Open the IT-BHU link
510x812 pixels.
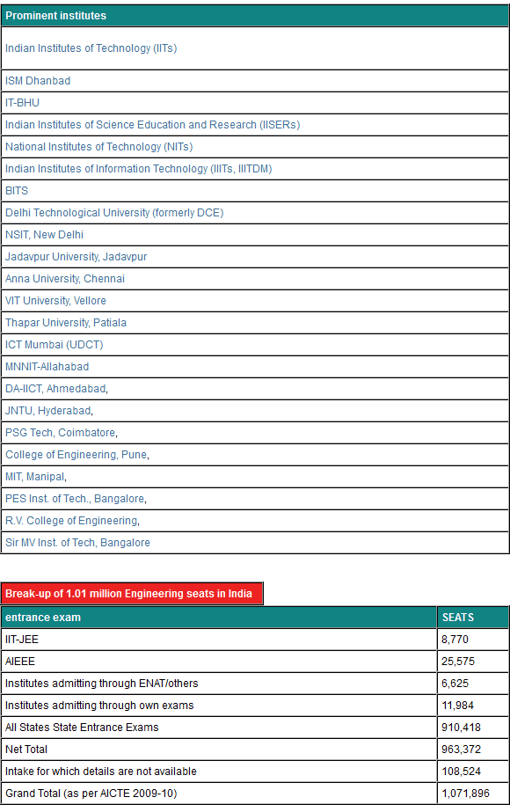[22, 103]
